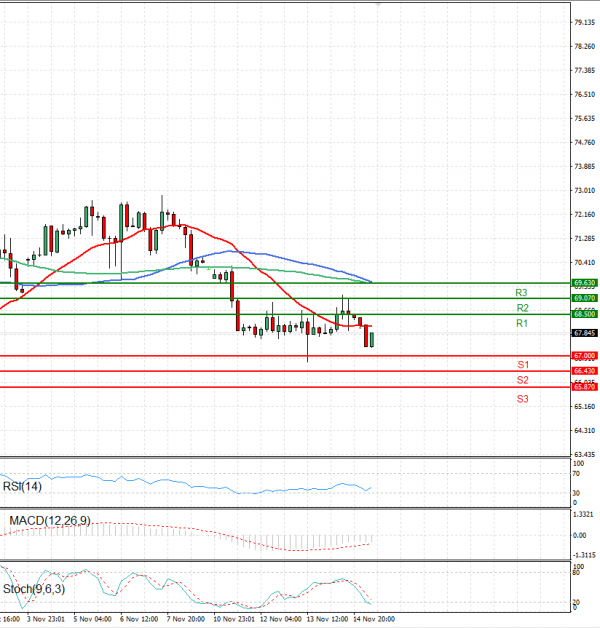Click the 73.010 price axis value
The width and height of the screenshot is (600, 628).
584,190
